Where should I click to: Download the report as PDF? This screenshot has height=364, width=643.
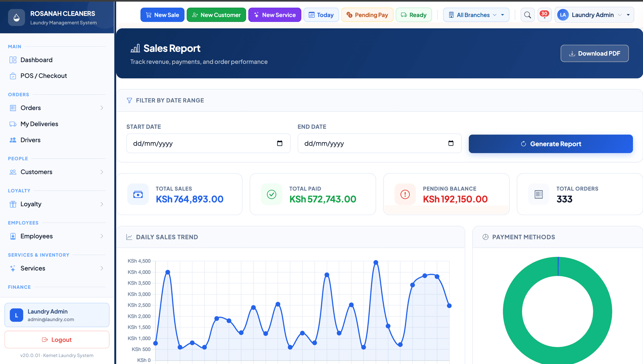click(x=595, y=54)
